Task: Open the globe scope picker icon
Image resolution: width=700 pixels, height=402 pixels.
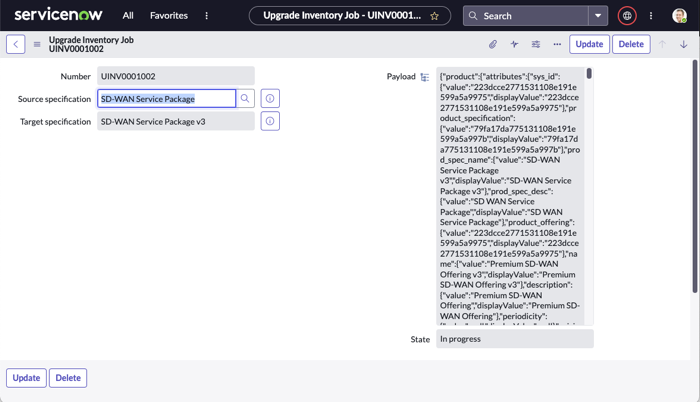Action: coord(627,16)
